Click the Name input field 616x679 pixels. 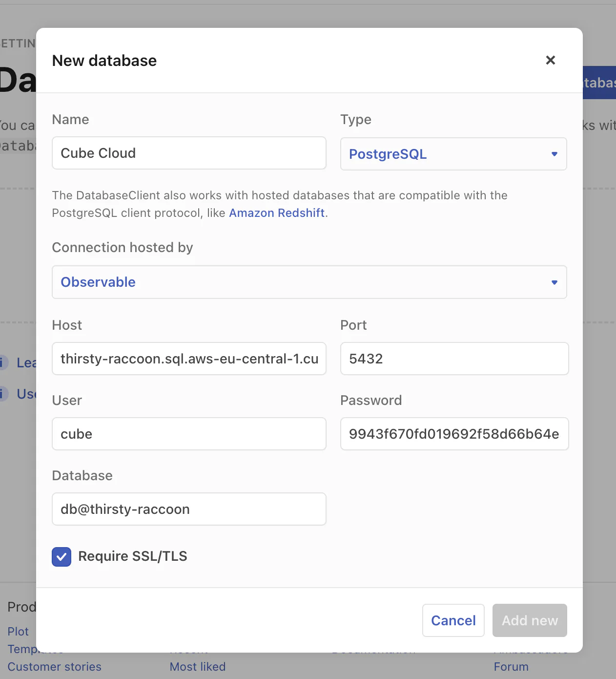coord(189,153)
